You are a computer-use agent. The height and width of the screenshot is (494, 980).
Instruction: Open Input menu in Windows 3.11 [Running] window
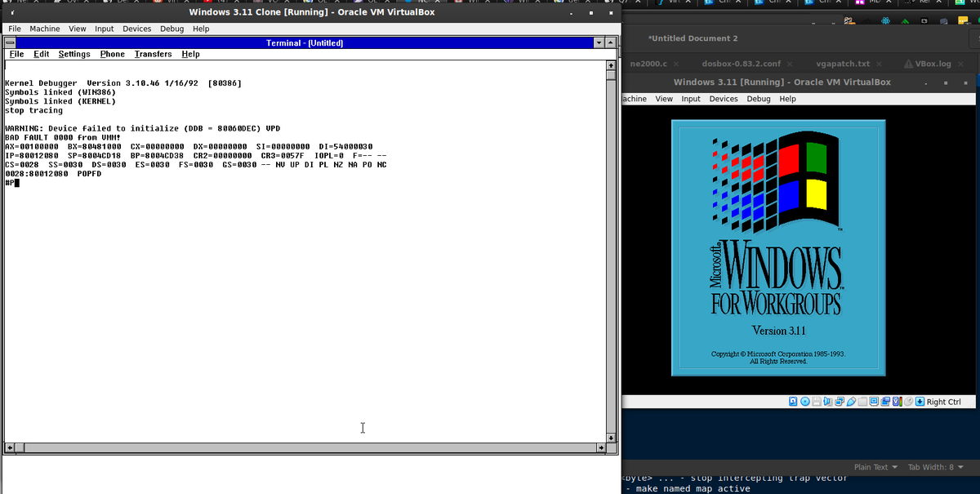[691, 99]
